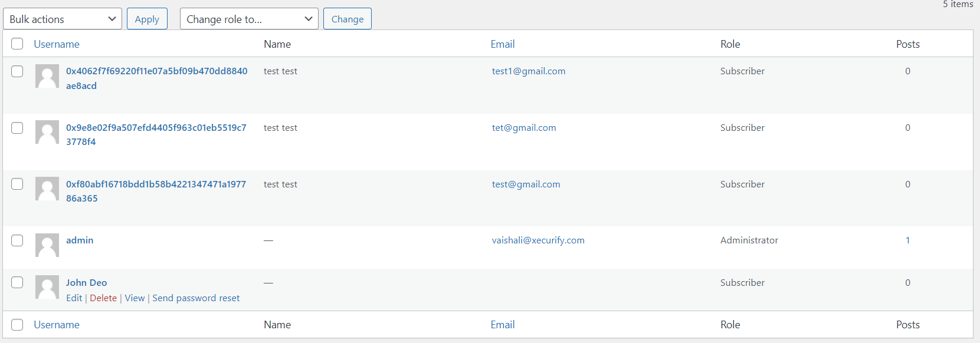Select checkbox for user tet@gmail.com
Viewport: 980px width, 343px height.
[17, 128]
